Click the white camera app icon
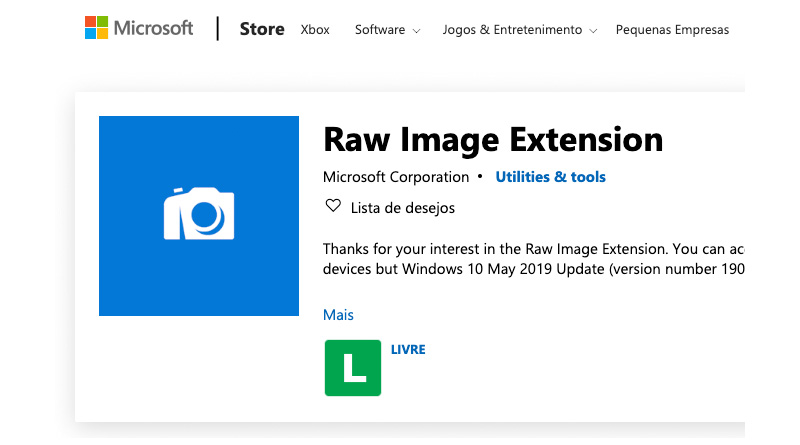Image resolution: width=800 pixels, height=445 pixels. [199, 213]
